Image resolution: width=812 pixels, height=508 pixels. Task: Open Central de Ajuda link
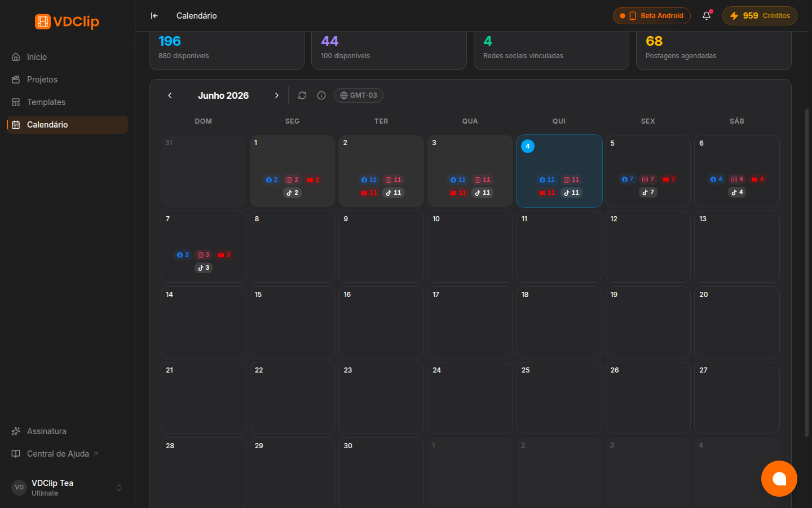[x=67, y=454]
